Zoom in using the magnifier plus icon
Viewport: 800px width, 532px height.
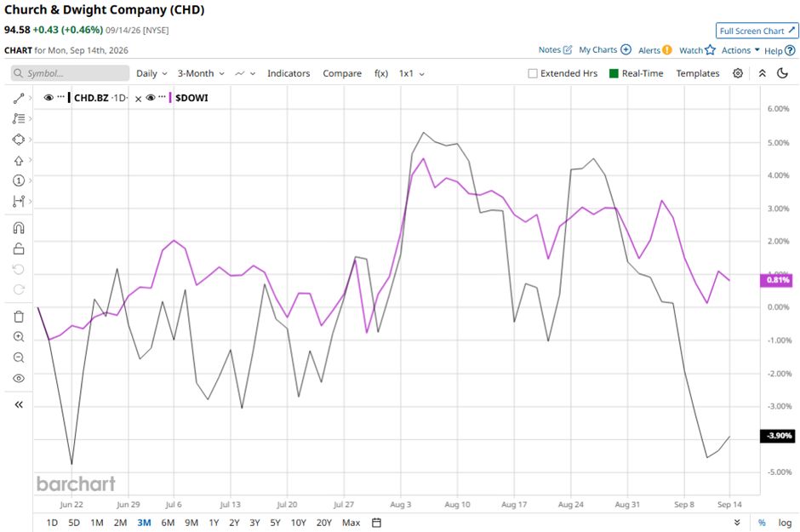point(19,337)
